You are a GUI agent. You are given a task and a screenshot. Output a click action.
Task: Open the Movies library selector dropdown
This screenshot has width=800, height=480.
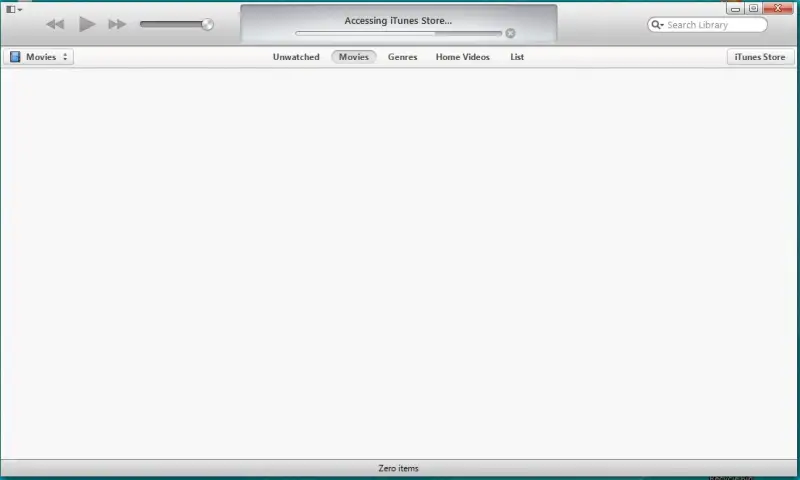tap(39, 57)
